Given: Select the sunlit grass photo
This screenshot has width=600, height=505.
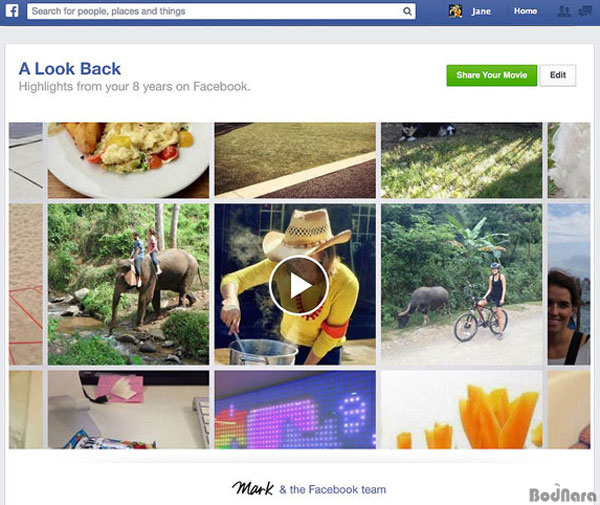Looking at the screenshot, I should tap(461, 160).
